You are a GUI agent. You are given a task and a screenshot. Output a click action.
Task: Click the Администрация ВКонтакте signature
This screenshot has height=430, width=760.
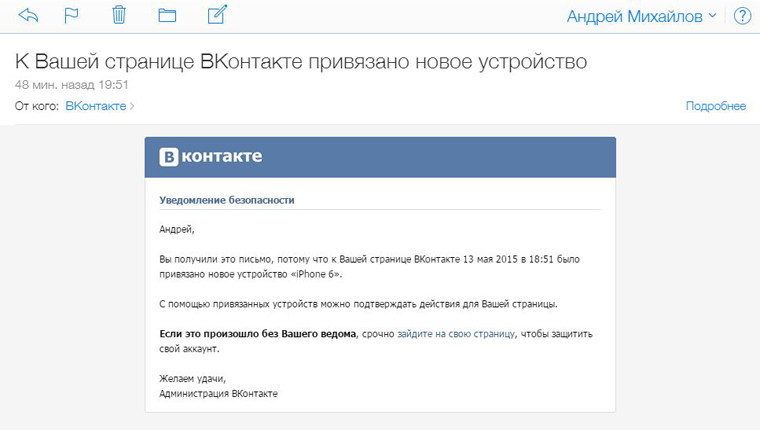pyautogui.click(x=219, y=394)
